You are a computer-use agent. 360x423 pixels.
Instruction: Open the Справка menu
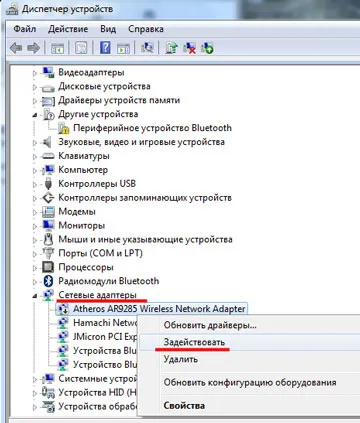click(146, 29)
